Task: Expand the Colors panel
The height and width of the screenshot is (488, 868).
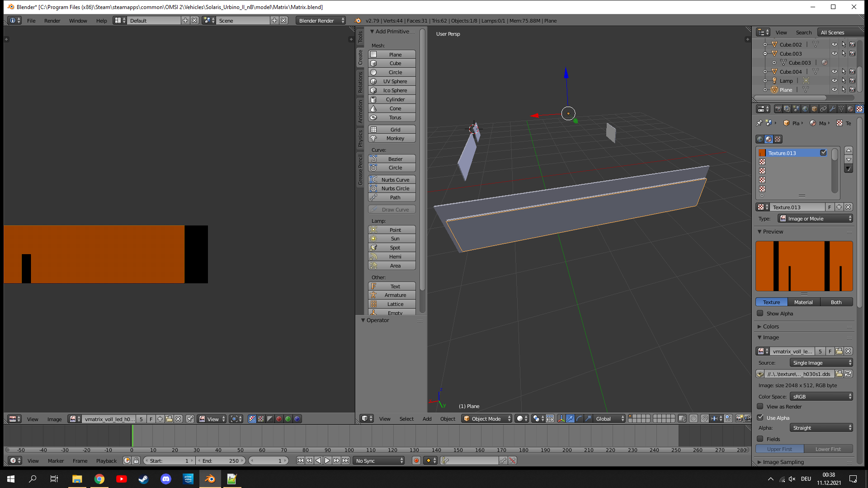Action: click(x=770, y=326)
